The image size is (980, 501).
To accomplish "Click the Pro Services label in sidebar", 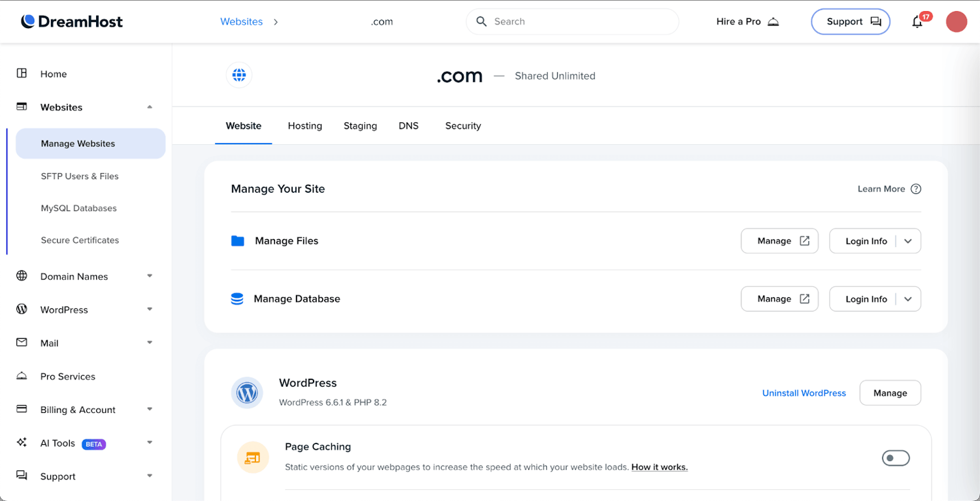I will tap(68, 376).
